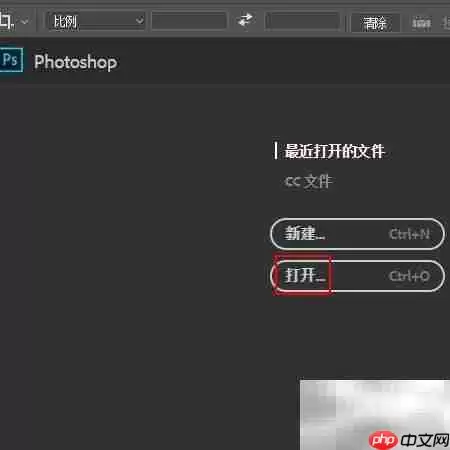Create a new document with 新建...
This screenshot has width=450, height=450.
357,234
